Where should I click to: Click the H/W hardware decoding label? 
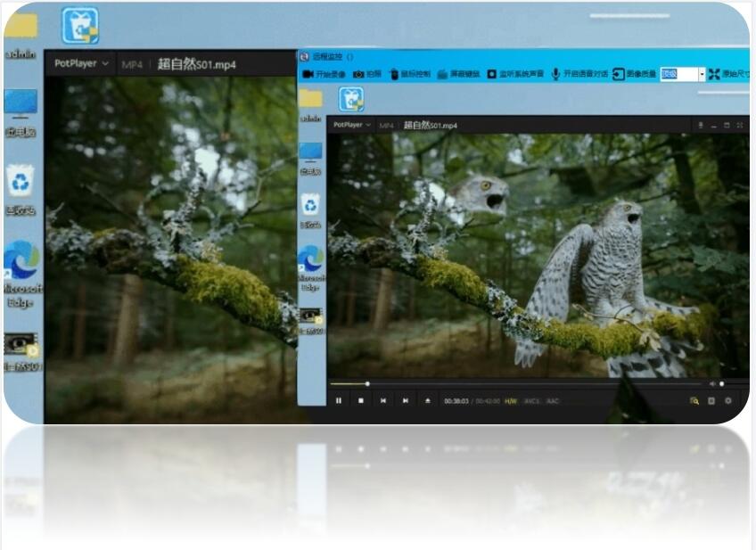point(511,401)
